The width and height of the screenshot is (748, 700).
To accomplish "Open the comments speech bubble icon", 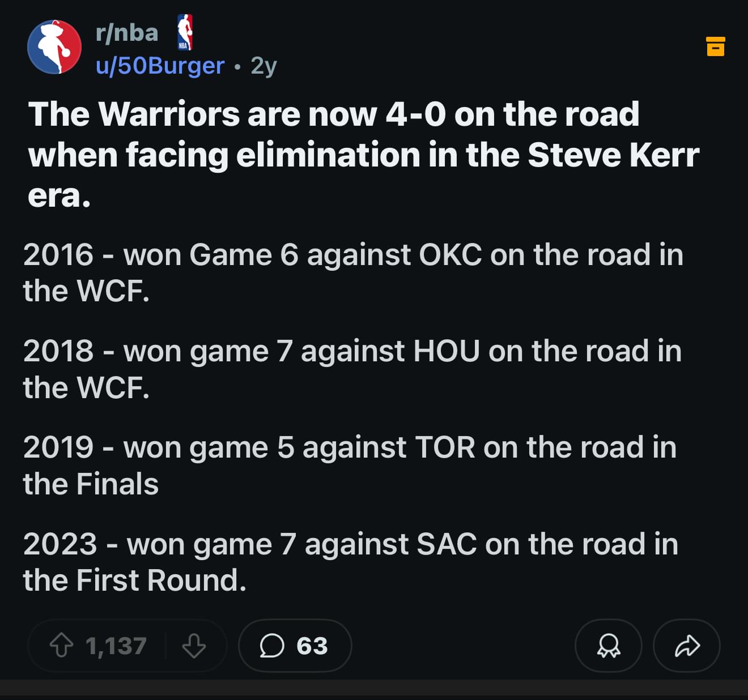I will pos(272,646).
